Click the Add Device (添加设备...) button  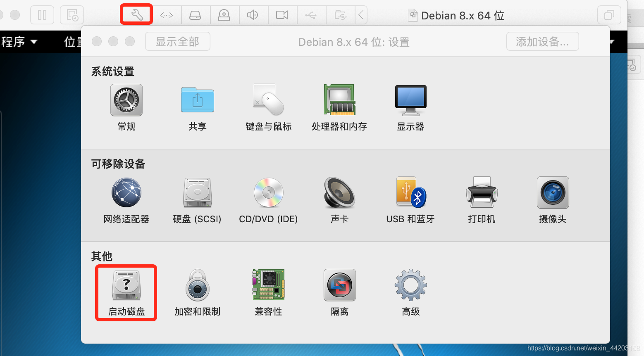tap(542, 42)
